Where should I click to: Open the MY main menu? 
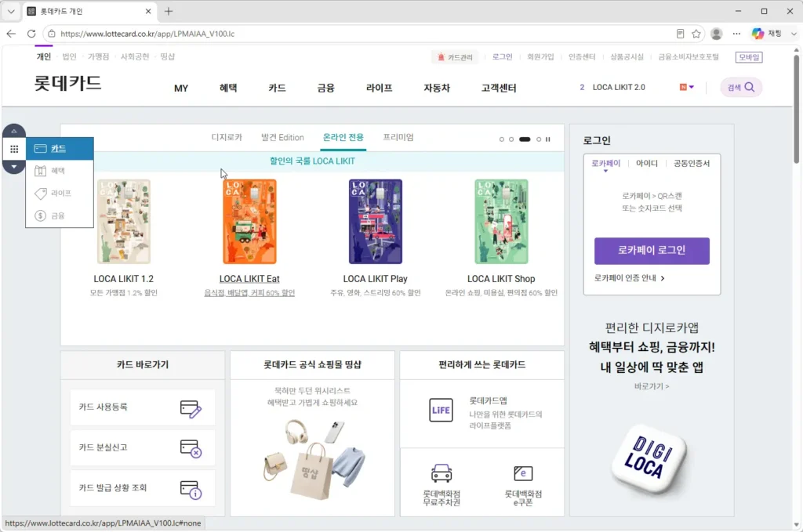(181, 88)
